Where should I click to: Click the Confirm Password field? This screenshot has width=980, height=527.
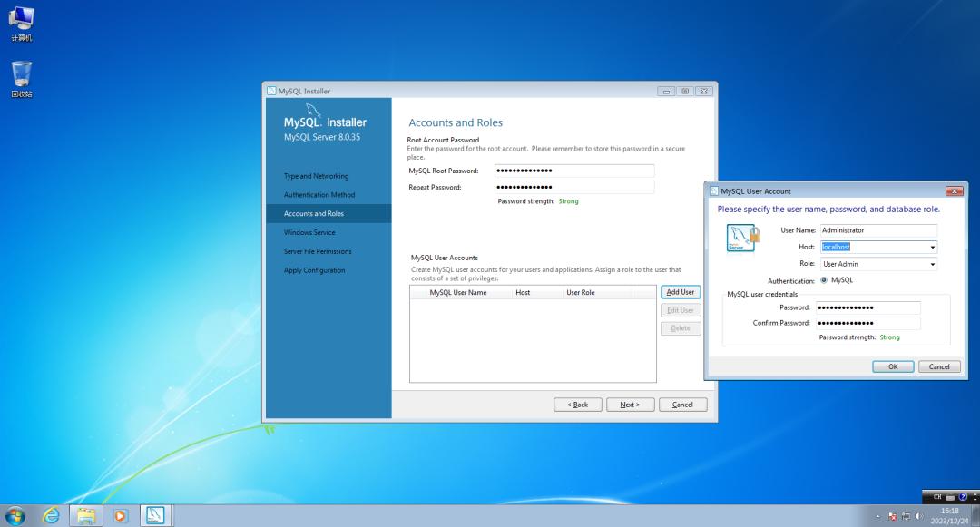[868, 323]
